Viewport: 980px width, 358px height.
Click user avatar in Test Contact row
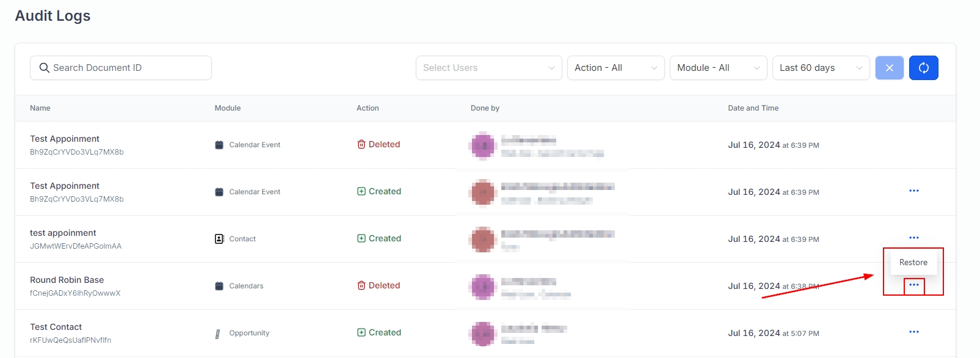[x=482, y=334]
